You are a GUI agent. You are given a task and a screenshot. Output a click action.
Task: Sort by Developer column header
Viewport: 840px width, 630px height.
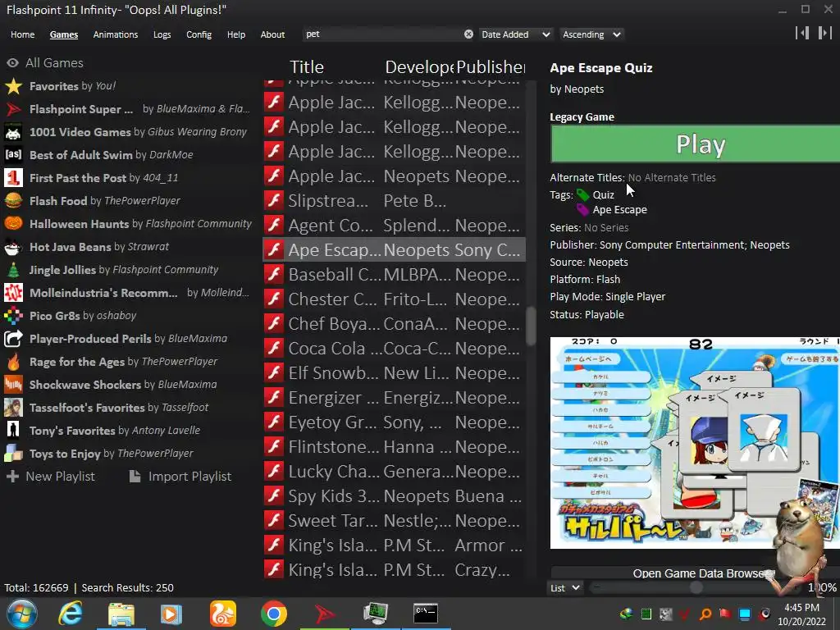419,67
